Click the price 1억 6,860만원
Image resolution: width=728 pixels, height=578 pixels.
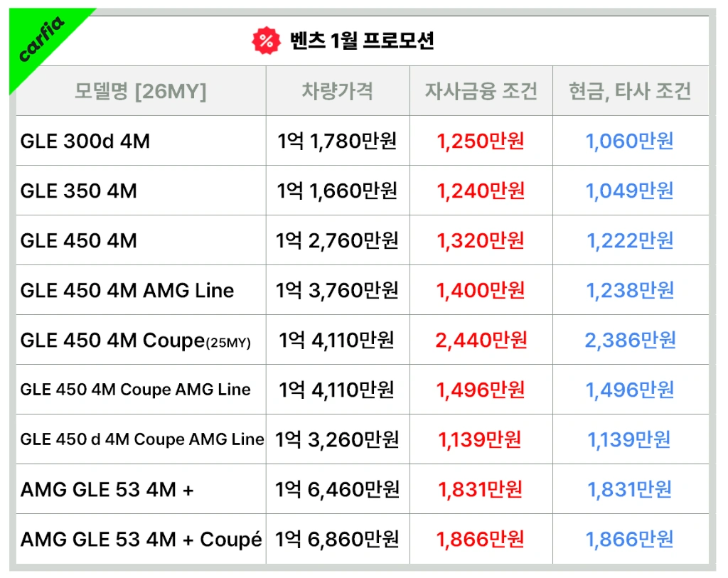coord(337,539)
